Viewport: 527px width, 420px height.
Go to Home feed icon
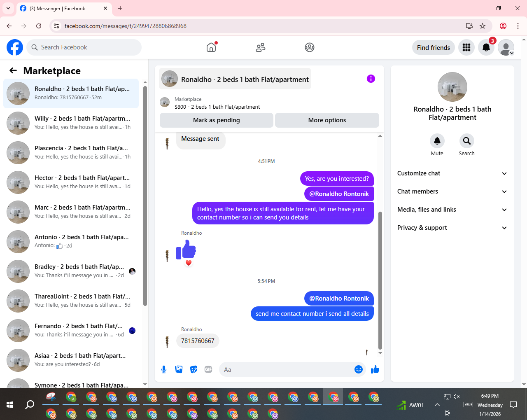click(211, 47)
